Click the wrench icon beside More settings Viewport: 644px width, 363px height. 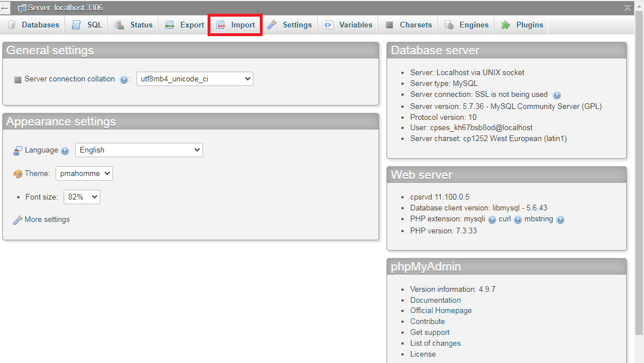(18, 220)
